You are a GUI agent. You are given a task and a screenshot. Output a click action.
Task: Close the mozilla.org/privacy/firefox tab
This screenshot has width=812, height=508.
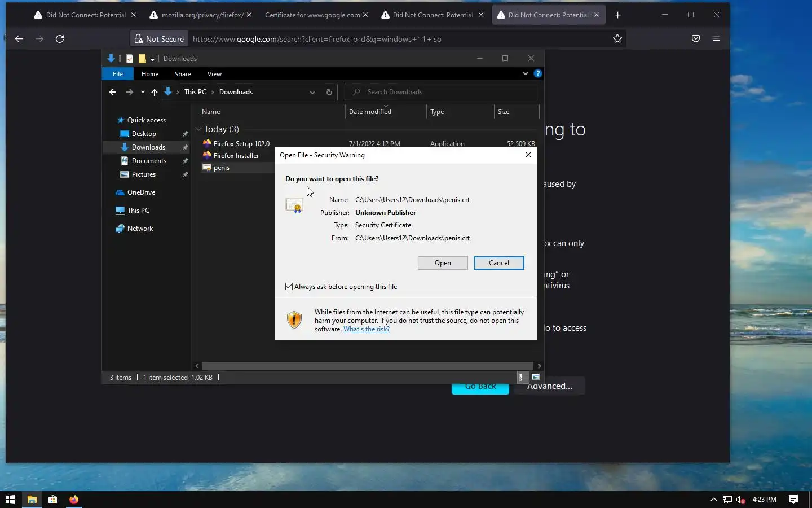pyautogui.click(x=249, y=15)
